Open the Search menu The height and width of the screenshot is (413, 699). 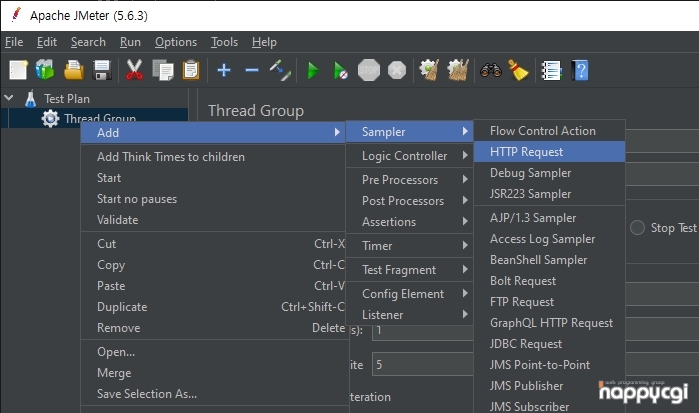tap(88, 42)
